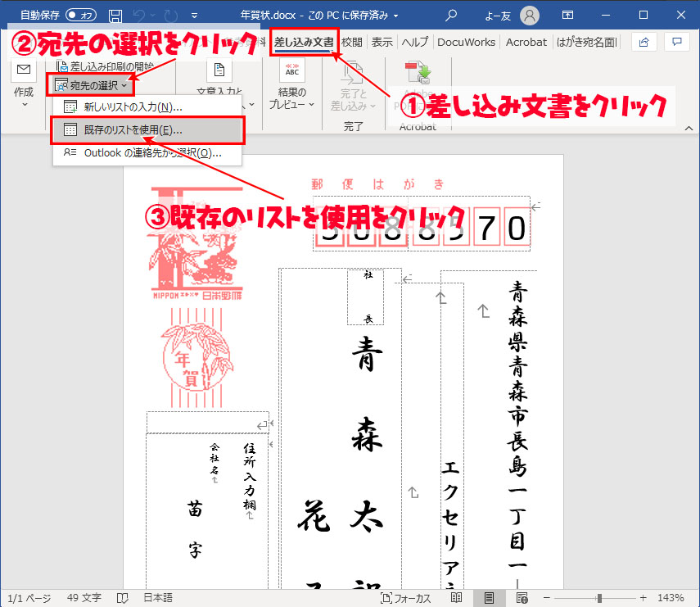Open the はがき宛名面 tab
Viewport: 700px width, 607px height.
pos(586,43)
